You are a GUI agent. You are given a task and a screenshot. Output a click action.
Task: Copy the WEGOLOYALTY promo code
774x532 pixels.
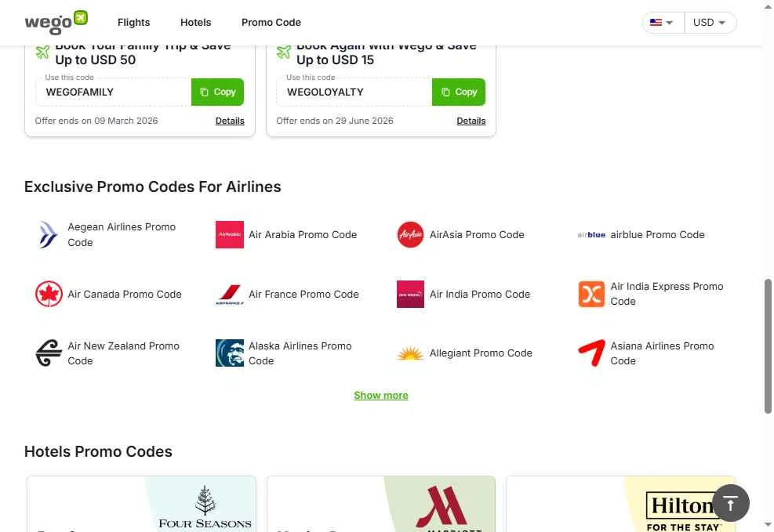click(x=459, y=92)
